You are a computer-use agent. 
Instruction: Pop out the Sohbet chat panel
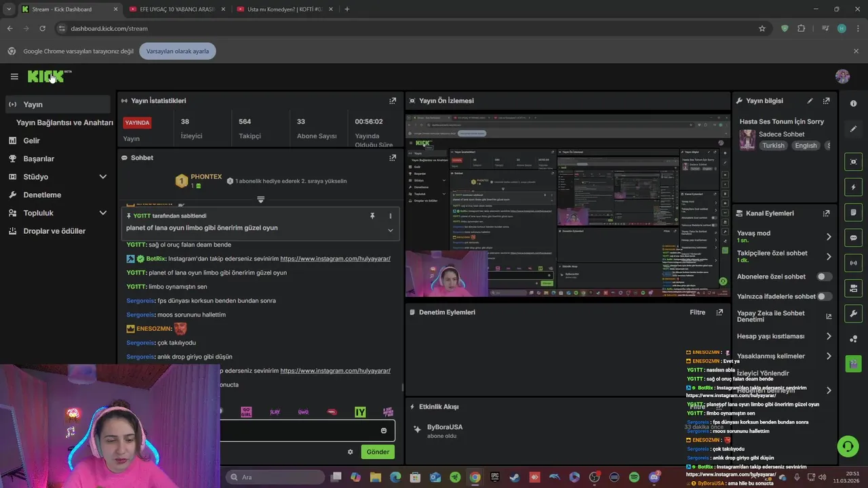[393, 157]
